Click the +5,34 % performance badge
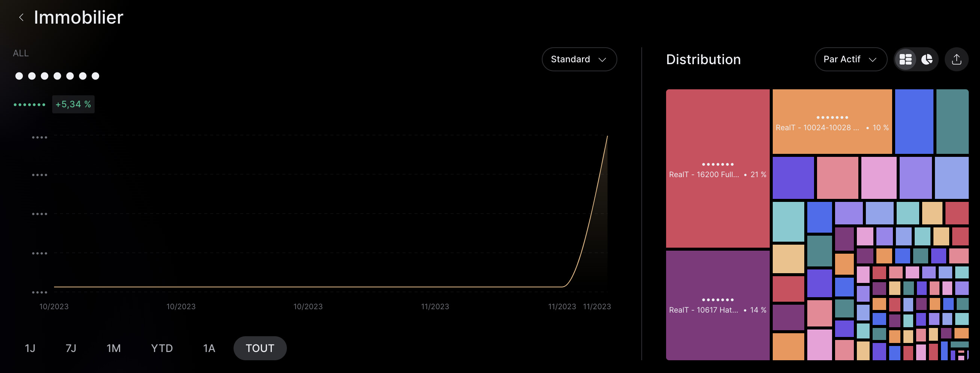 73,104
